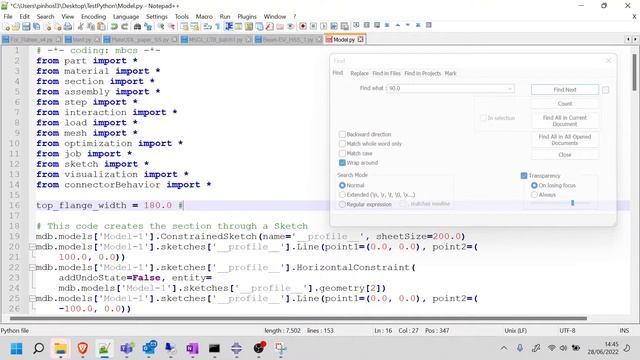Zoom out with the magnifier minus icon
Screen dimensions: 640x360
(x=171, y=27)
